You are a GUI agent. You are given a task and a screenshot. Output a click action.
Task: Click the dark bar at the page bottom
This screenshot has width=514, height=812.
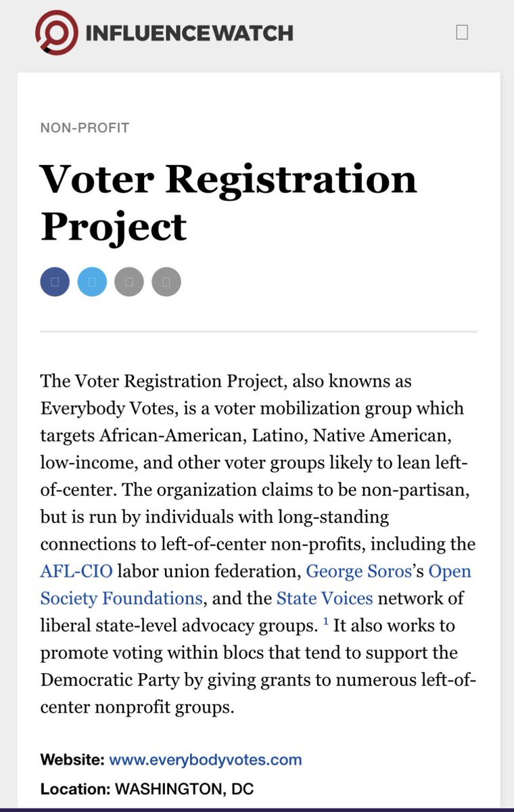pos(257,809)
